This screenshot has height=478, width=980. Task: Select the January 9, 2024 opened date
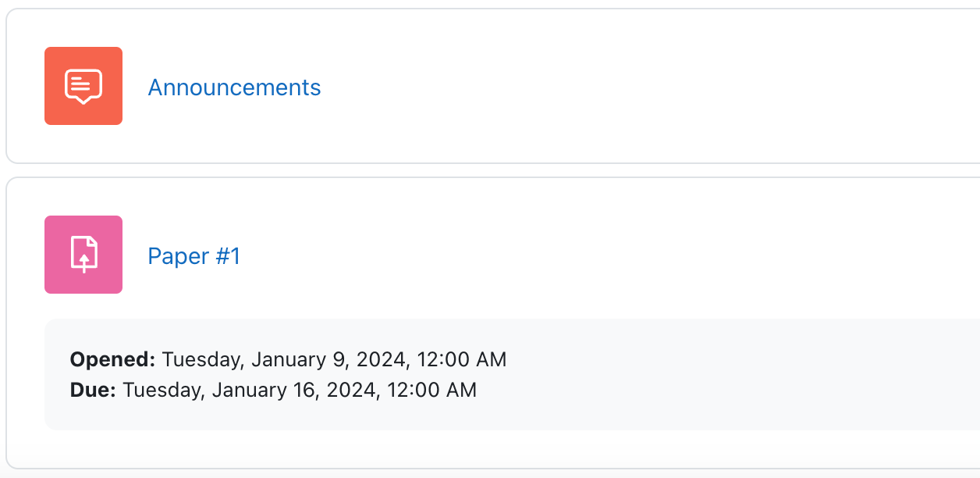[328, 359]
